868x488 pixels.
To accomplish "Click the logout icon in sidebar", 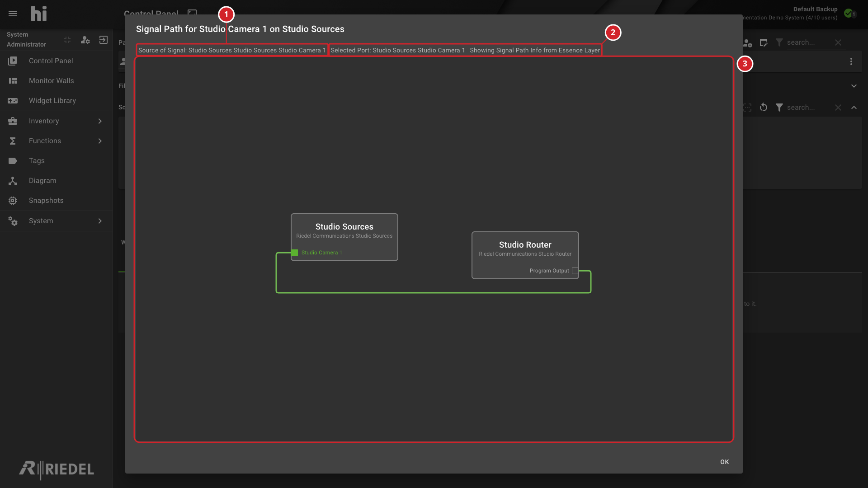I will click(x=104, y=40).
